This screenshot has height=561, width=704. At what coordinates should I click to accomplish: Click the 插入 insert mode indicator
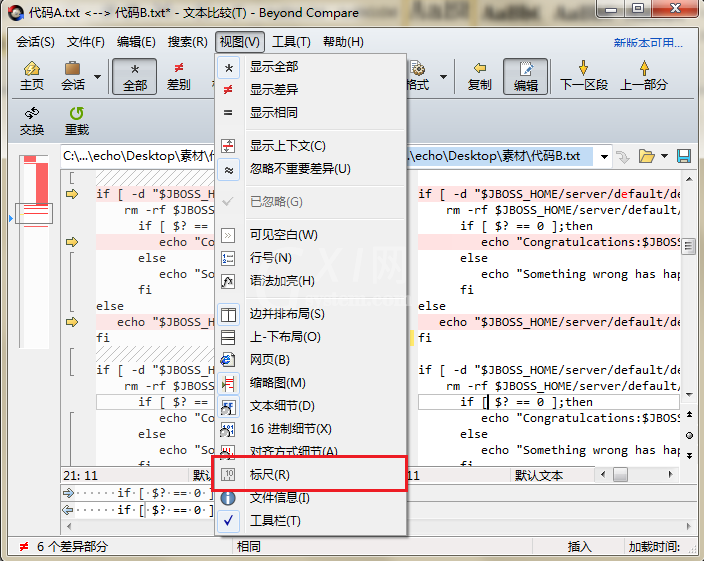coord(580,547)
